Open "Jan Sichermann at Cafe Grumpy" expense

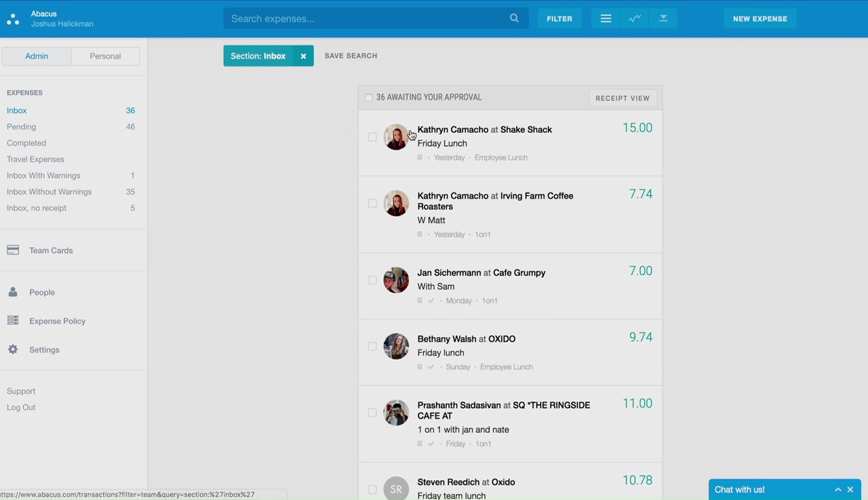click(481, 272)
